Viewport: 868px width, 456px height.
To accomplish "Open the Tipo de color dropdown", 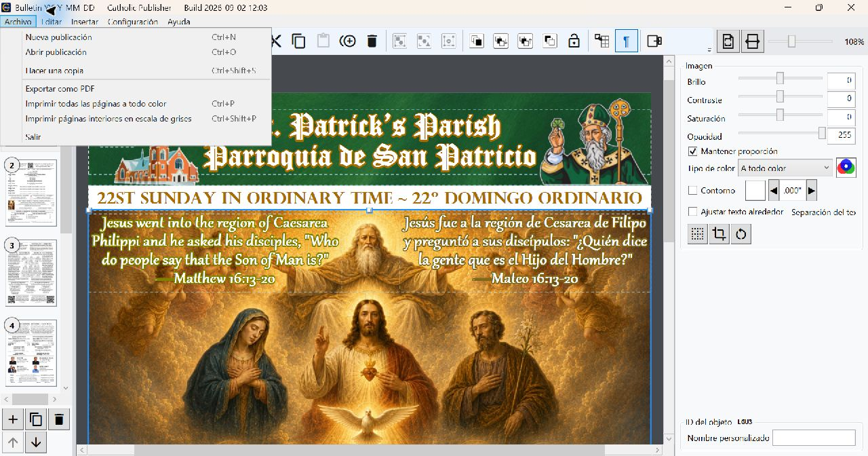I will pyautogui.click(x=785, y=168).
